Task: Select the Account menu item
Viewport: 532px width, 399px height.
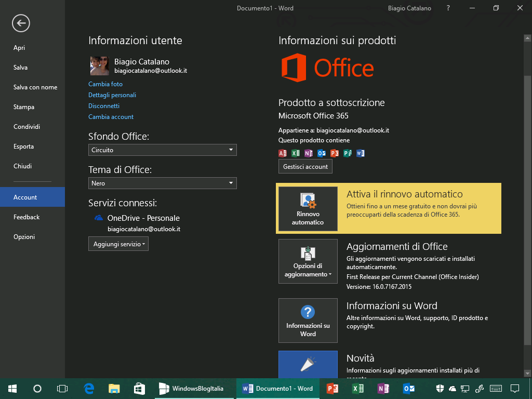Action: pos(33,197)
